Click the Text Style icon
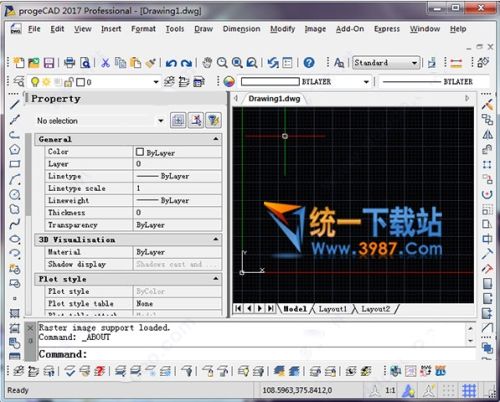 (x=339, y=63)
